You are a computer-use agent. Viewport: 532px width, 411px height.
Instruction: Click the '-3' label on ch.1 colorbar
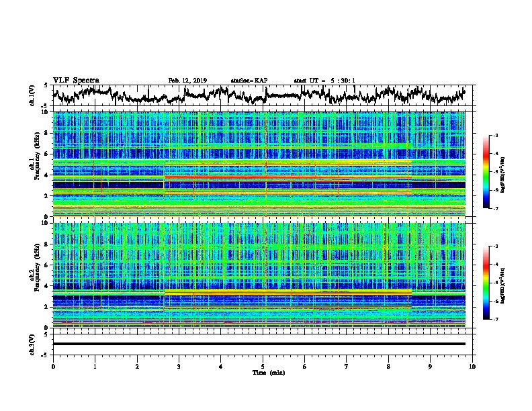tap(495, 135)
